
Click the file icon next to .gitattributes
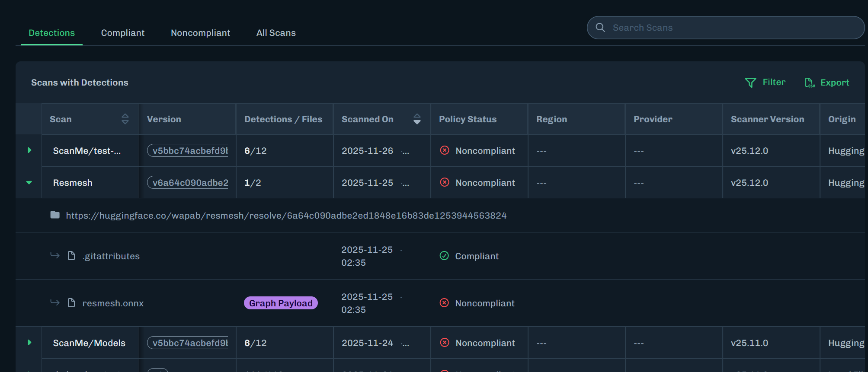72,256
